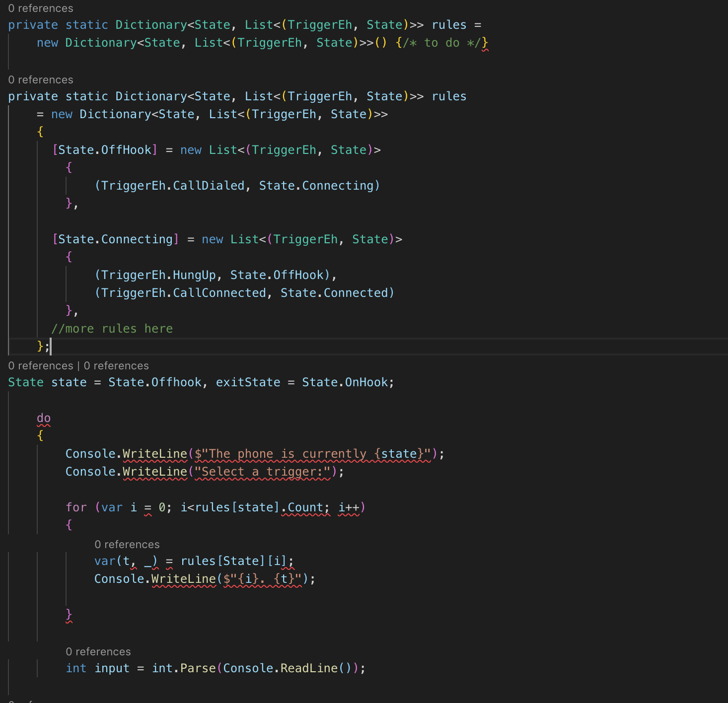Place cursor on the '/* to do */' comment
728x703 pixels.
[x=441, y=43]
